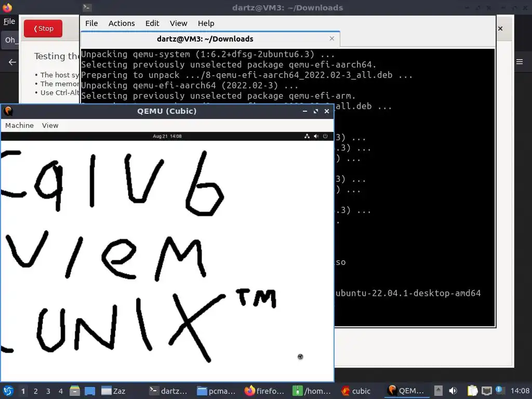
Task: Click the 14:08 panel clock
Action: (520, 391)
